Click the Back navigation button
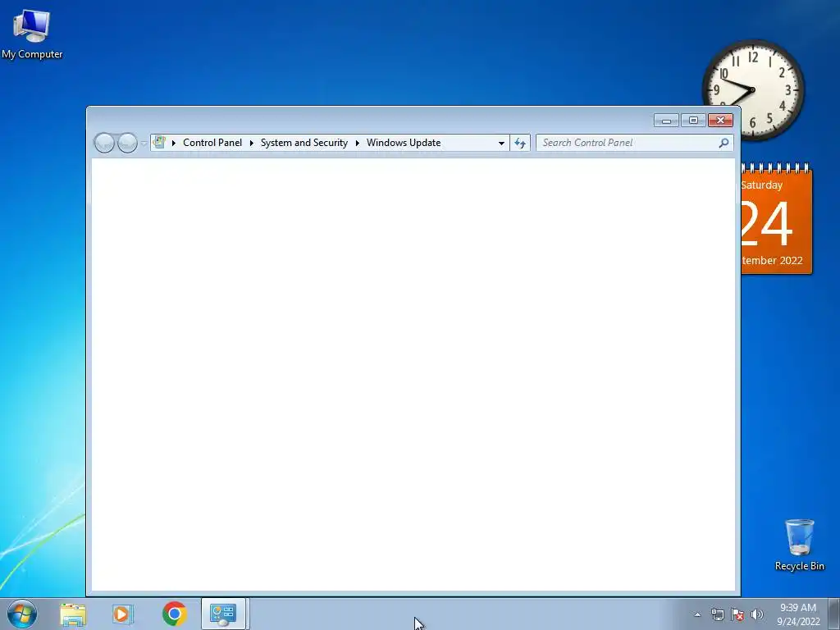The image size is (840, 630). click(104, 143)
